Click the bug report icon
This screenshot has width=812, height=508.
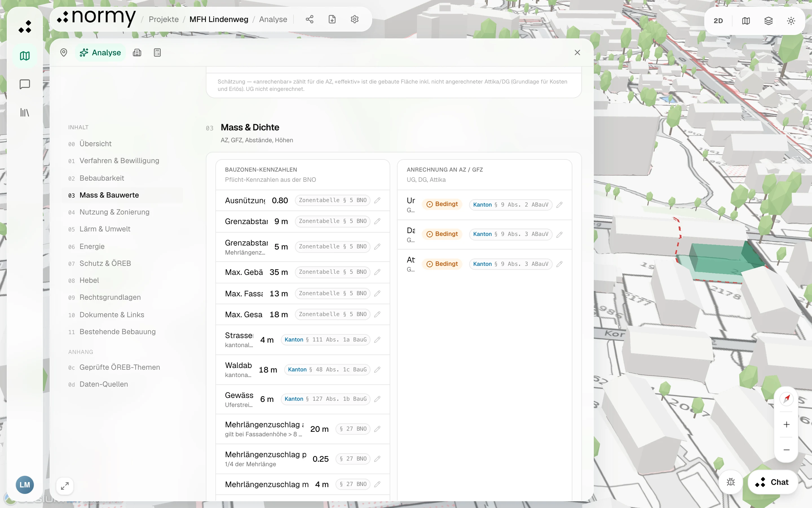[x=731, y=482]
